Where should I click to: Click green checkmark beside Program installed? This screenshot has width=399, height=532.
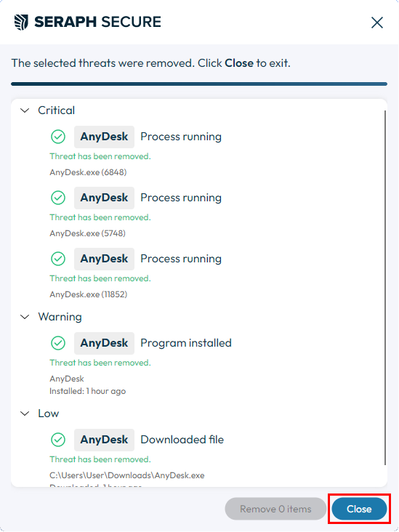click(58, 343)
